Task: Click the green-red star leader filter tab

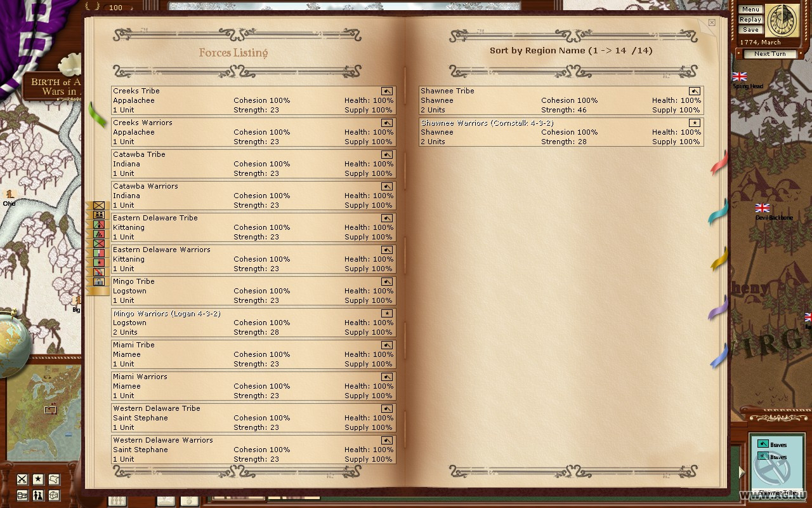Action: 99,262
